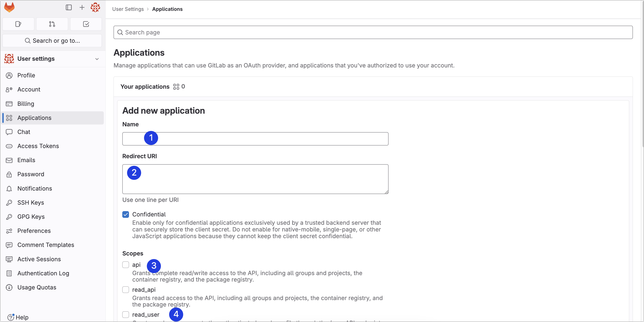Viewport: 644px width, 322px height.
Task: Toggle the sidebar collapse icon
Action: (69, 7)
